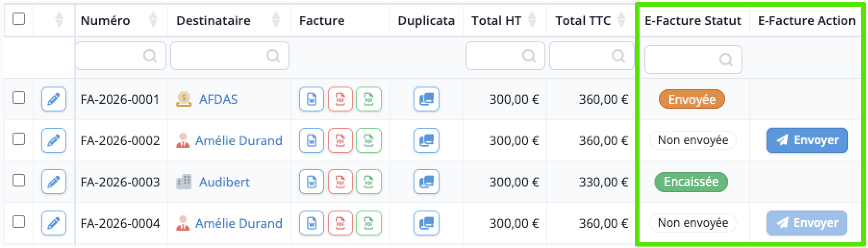868x248 pixels.
Task: Click the pencil edit icon for FA-2026-0003
Action: (x=54, y=182)
